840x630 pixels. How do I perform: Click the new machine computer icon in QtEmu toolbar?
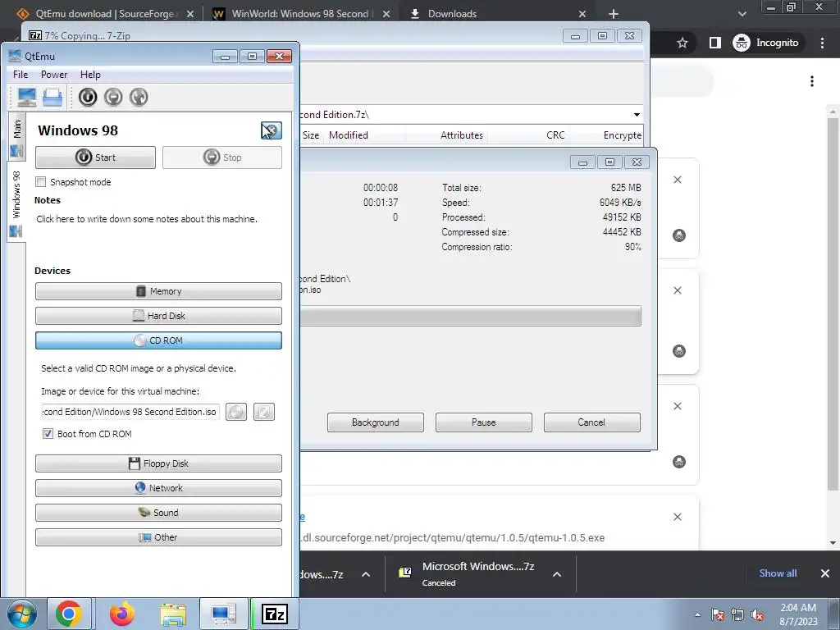(x=27, y=97)
